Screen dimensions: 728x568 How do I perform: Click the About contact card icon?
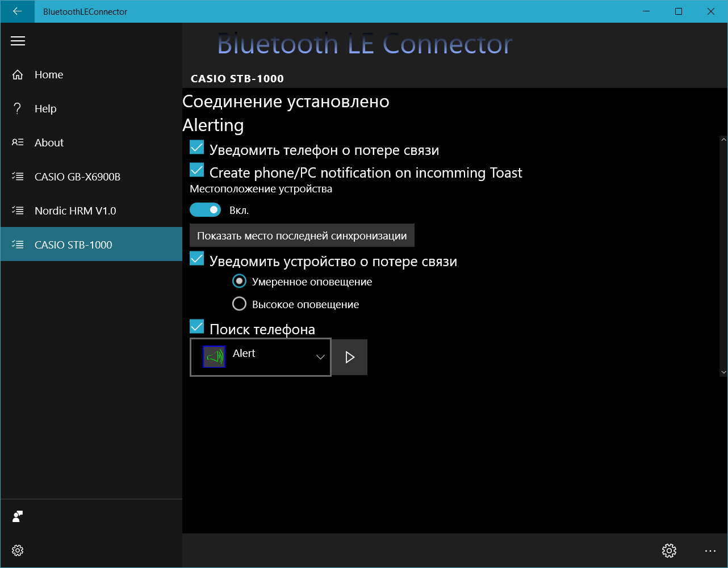point(18,142)
